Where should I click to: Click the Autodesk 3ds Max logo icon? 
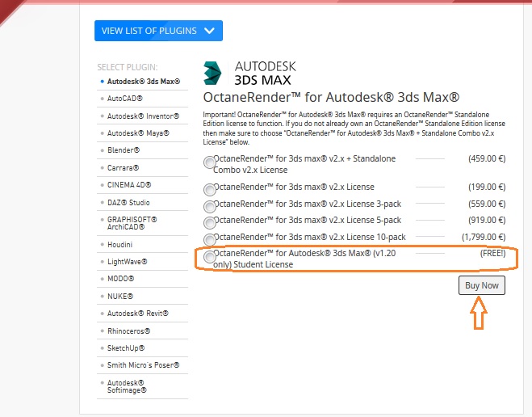click(212, 73)
